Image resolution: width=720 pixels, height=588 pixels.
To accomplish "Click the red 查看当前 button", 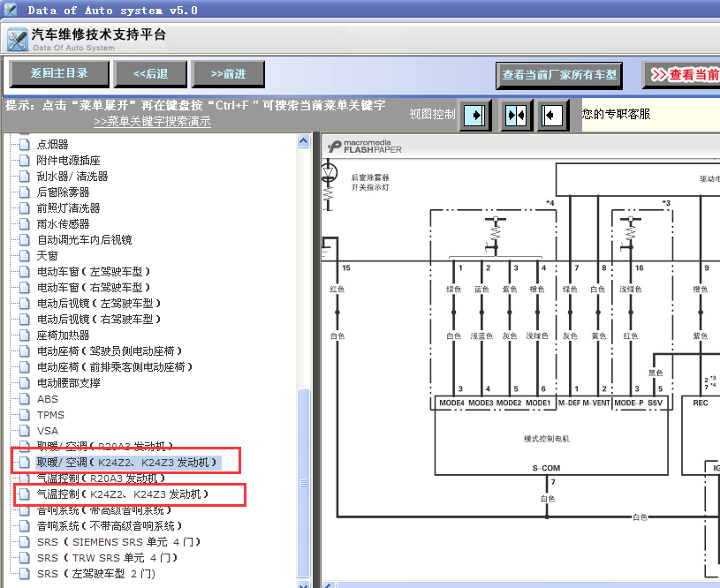I will click(x=681, y=75).
